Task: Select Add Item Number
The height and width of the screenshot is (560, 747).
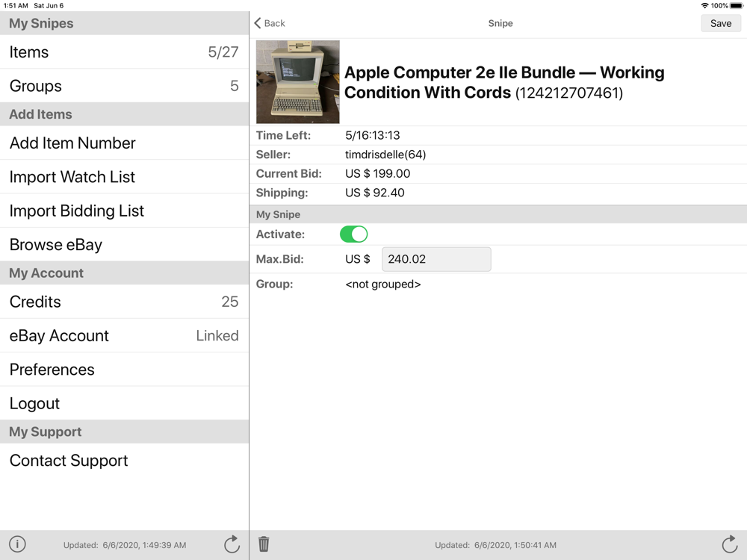Action: pyautogui.click(x=124, y=143)
